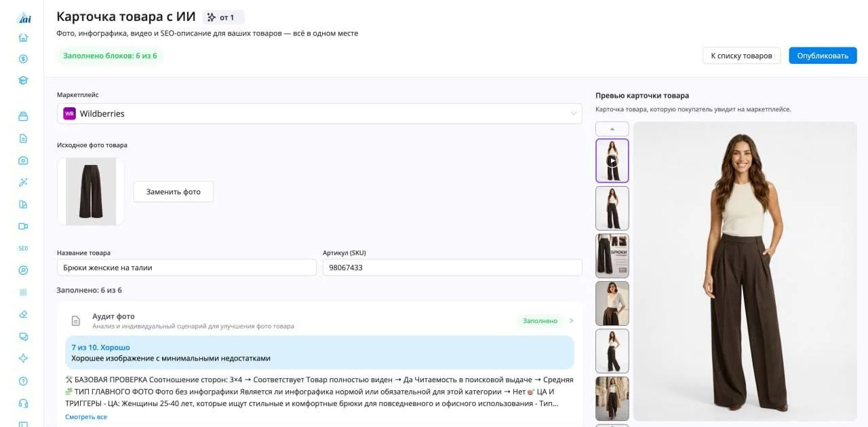Image resolution: width=868 pixels, height=427 pixels.
Task: Open the dollar coin icon in sidebar
Action: point(23,59)
